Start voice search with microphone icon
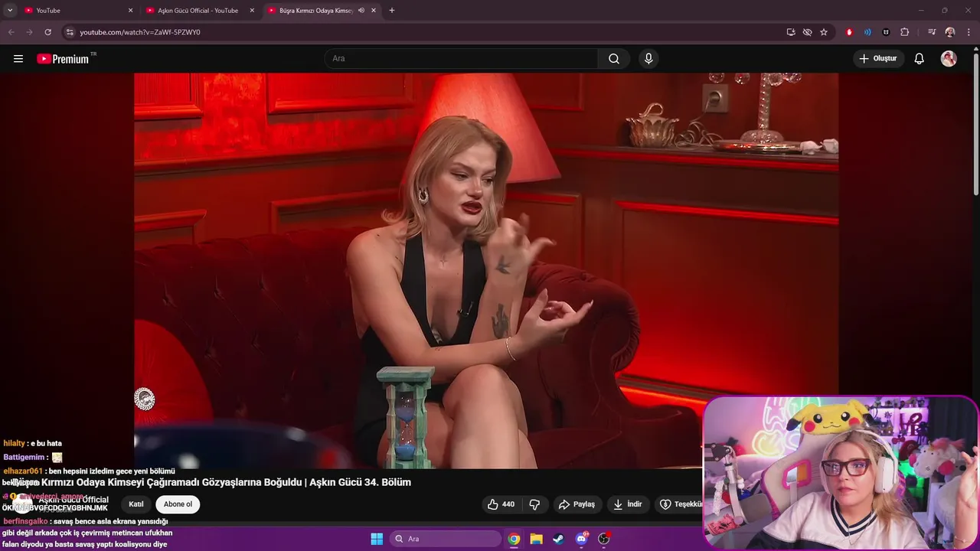The height and width of the screenshot is (551, 980). [x=648, y=59]
